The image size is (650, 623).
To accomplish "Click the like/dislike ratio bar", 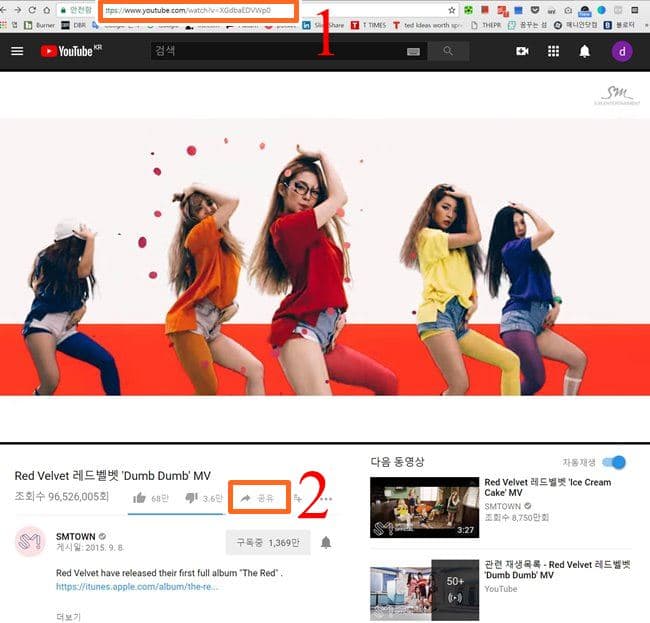I will [x=175, y=514].
